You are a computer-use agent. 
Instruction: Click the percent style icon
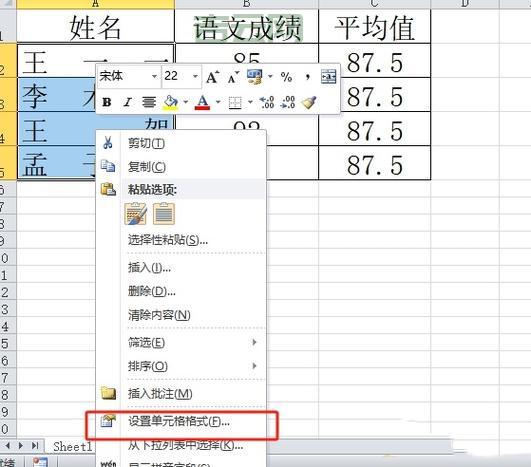286,77
